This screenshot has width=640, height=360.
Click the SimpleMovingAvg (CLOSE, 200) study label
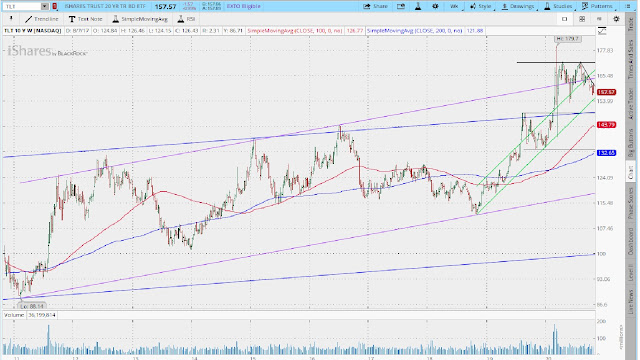tap(414, 31)
